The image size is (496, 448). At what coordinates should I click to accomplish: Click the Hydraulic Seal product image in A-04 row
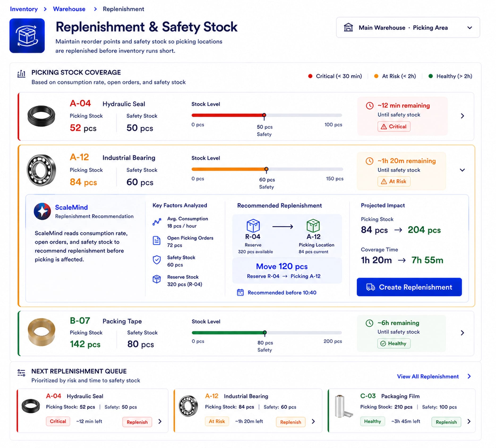41,116
